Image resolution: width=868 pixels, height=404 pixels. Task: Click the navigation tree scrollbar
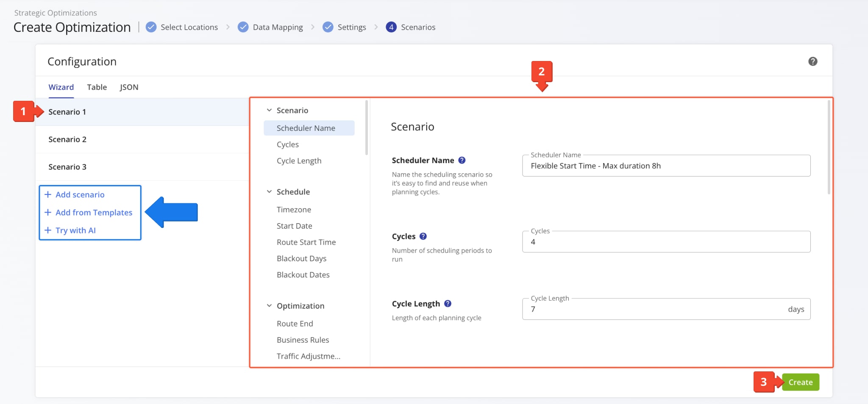tap(367, 128)
